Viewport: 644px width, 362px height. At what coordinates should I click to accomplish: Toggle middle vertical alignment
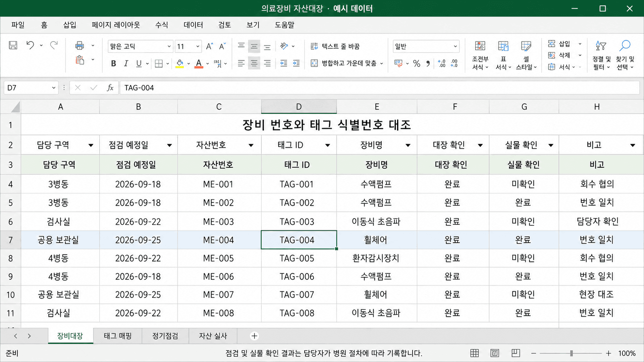(x=254, y=47)
